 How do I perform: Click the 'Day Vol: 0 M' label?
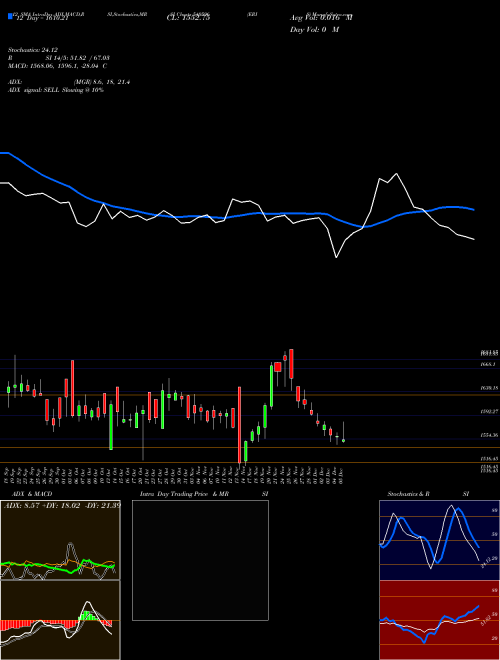click(x=314, y=30)
